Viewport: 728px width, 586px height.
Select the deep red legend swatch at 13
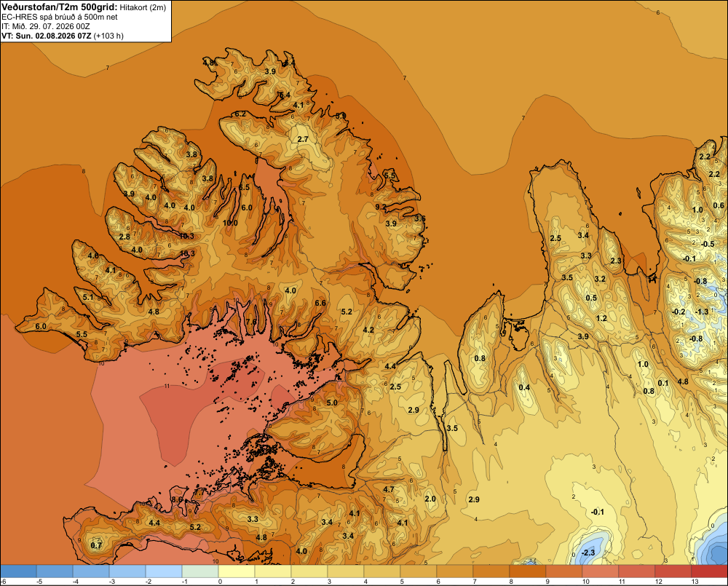[x=709, y=571]
